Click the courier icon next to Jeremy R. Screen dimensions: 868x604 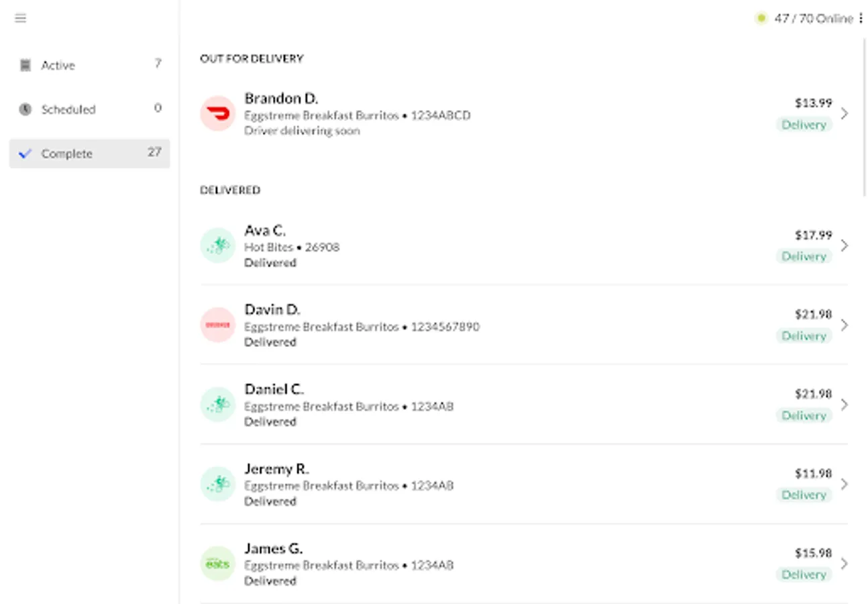[217, 484]
